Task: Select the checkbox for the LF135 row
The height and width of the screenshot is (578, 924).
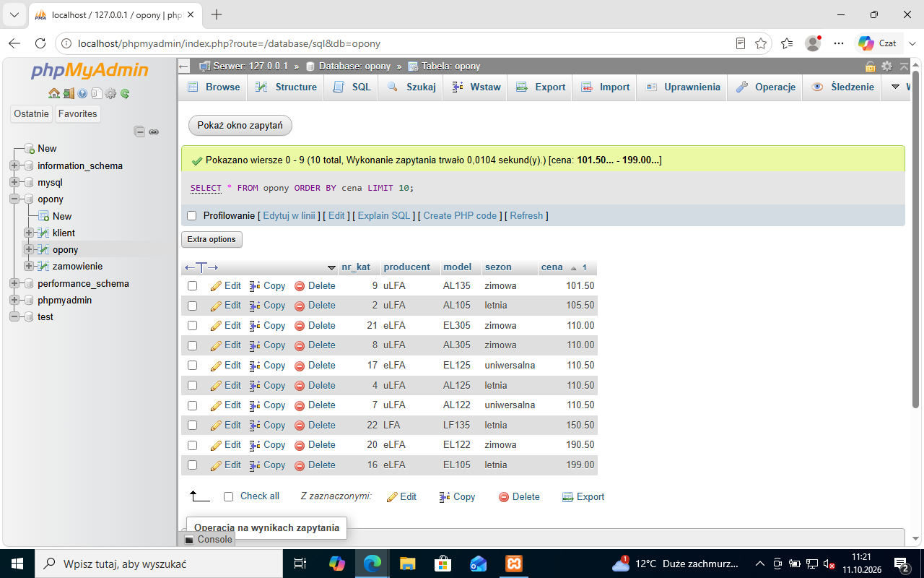Action: (x=193, y=426)
